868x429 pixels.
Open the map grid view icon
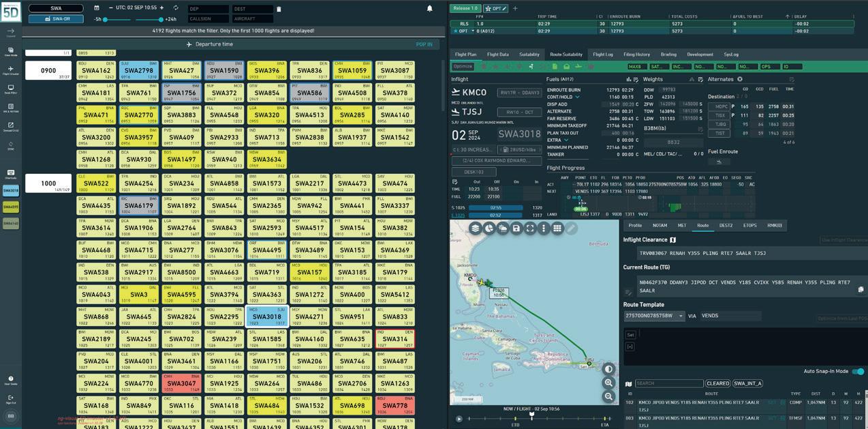(557, 228)
